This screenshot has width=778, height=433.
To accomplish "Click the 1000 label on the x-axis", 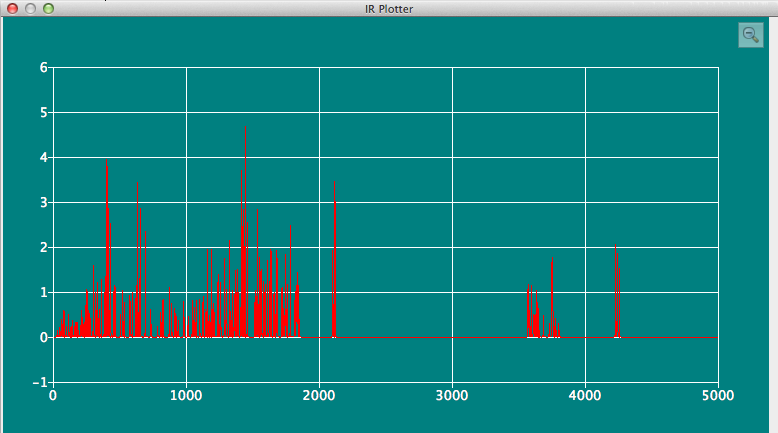I will click(x=186, y=395).
